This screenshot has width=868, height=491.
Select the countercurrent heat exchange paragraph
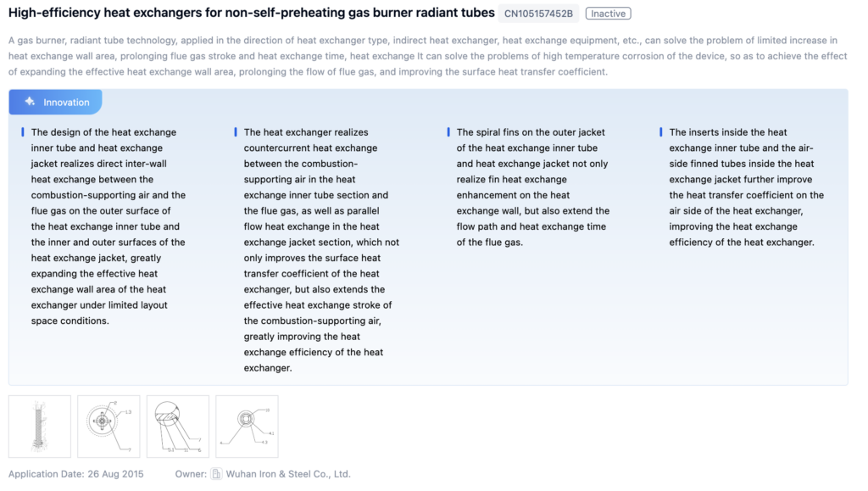pos(320,249)
